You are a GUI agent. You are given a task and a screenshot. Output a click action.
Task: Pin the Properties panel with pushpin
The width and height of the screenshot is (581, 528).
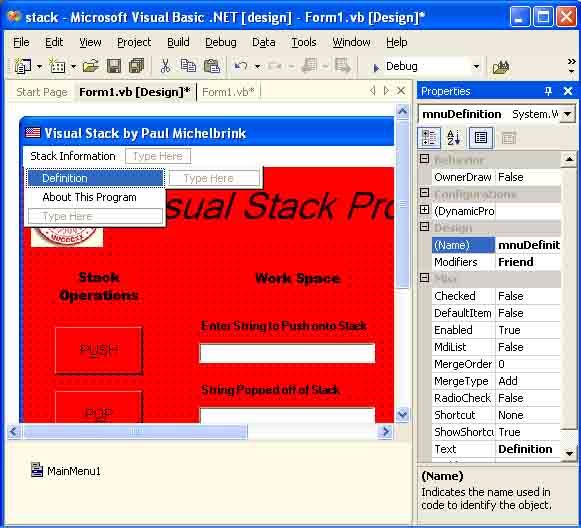pos(548,91)
